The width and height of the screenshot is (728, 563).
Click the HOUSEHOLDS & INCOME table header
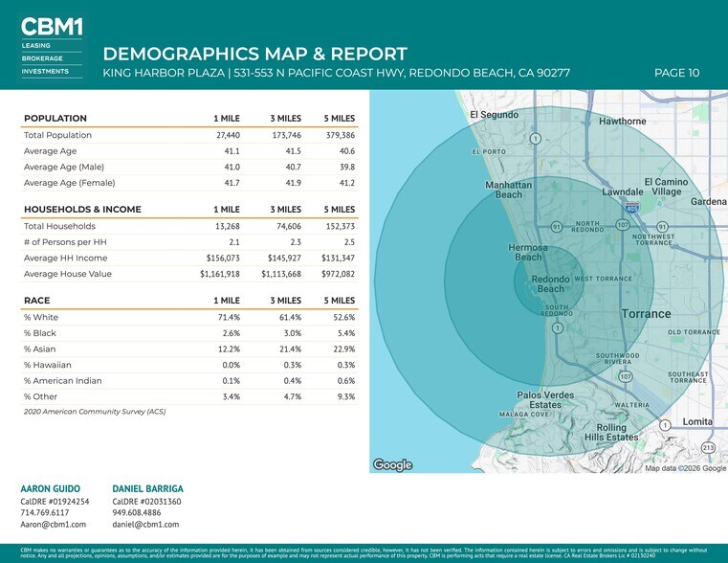click(x=82, y=210)
